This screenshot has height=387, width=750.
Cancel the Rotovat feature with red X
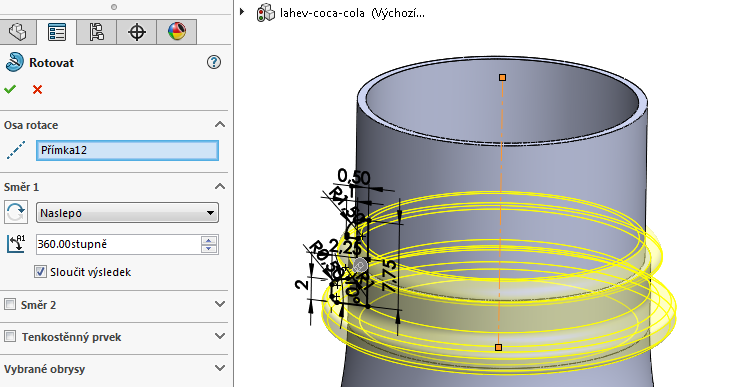pos(37,89)
